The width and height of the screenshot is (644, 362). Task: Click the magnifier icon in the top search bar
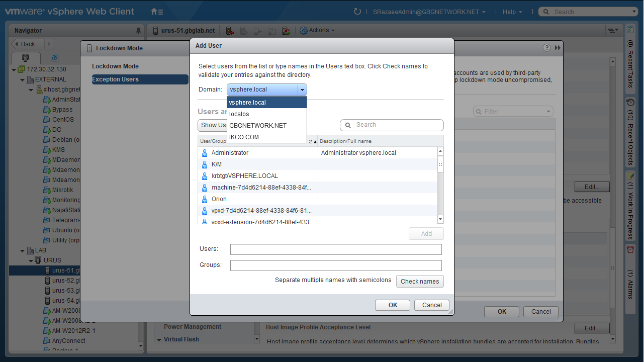pos(545,12)
